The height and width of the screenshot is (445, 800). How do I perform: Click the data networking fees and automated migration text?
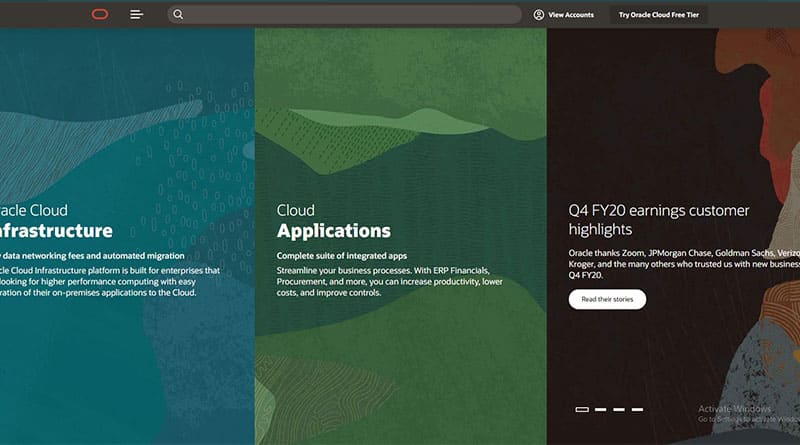click(92, 256)
